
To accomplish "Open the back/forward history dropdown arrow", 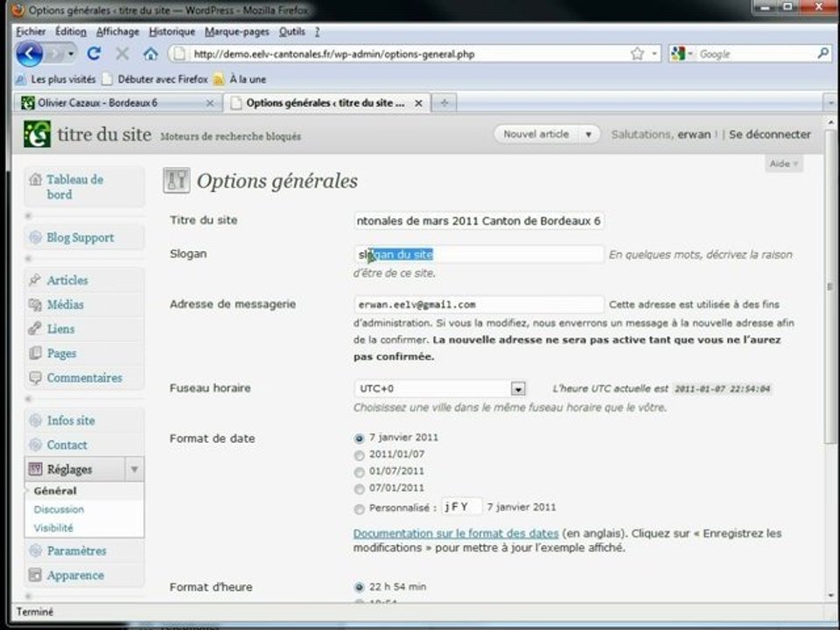I will click(71, 53).
